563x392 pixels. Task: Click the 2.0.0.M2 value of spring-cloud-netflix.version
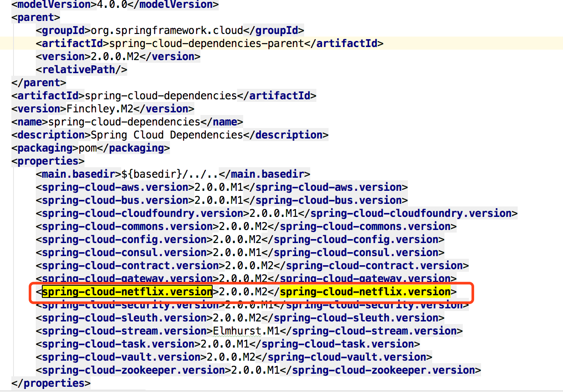[243, 292]
